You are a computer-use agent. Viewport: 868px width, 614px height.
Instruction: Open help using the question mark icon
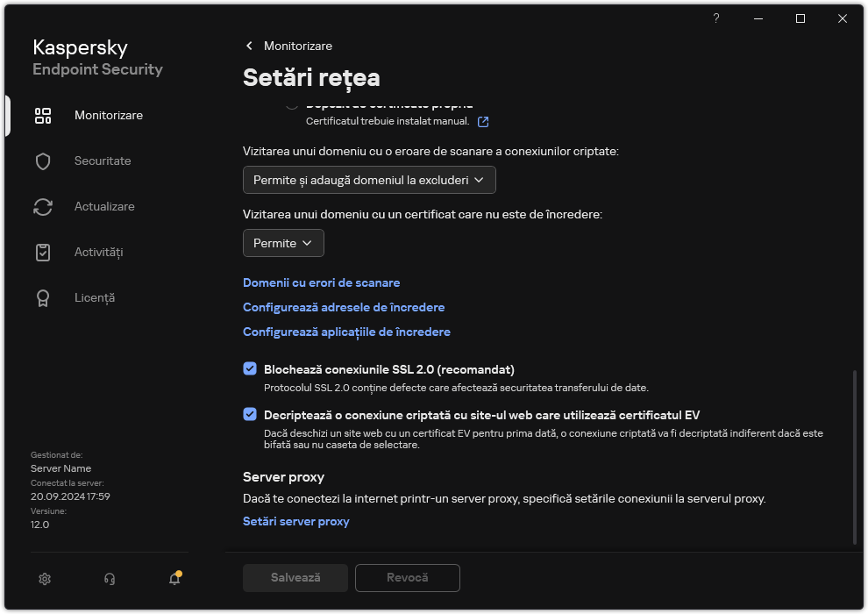tap(715, 18)
